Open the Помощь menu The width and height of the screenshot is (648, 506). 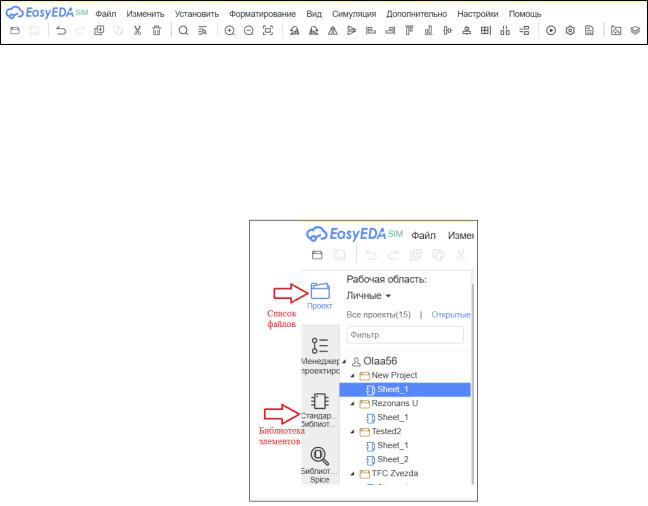pyautogui.click(x=525, y=14)
